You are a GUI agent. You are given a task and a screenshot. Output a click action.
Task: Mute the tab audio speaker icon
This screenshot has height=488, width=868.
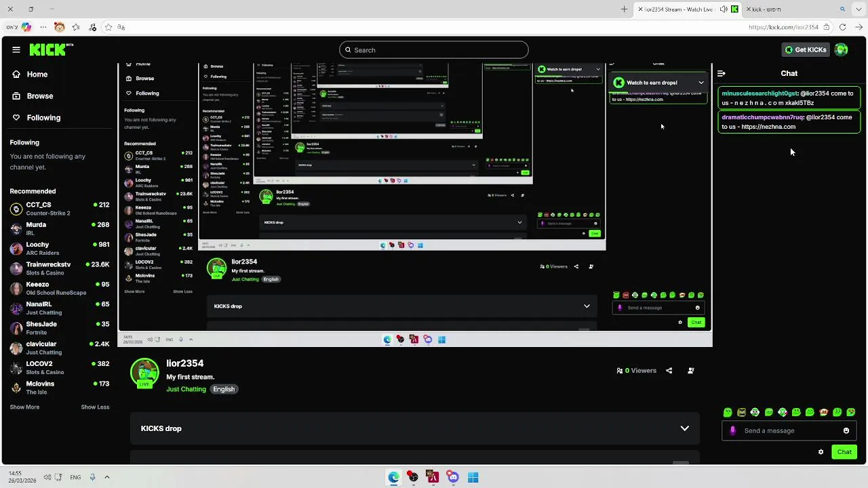[x=724, y=9]
